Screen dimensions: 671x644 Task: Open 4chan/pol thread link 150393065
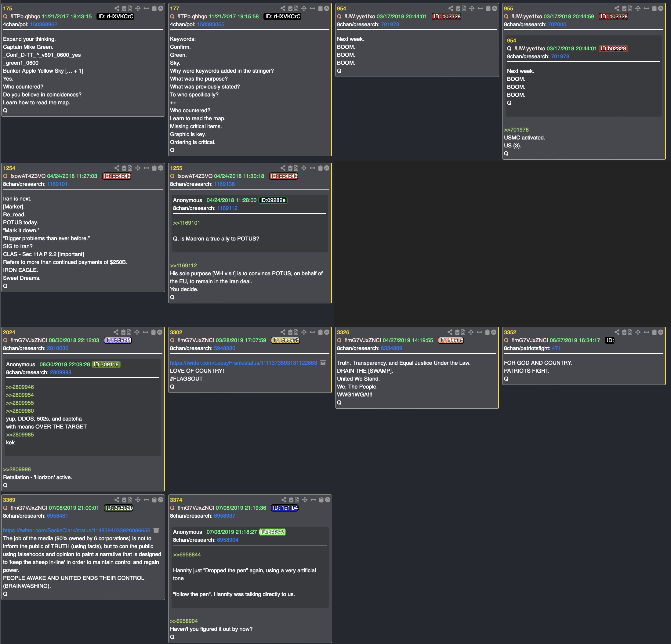(211, 24)
